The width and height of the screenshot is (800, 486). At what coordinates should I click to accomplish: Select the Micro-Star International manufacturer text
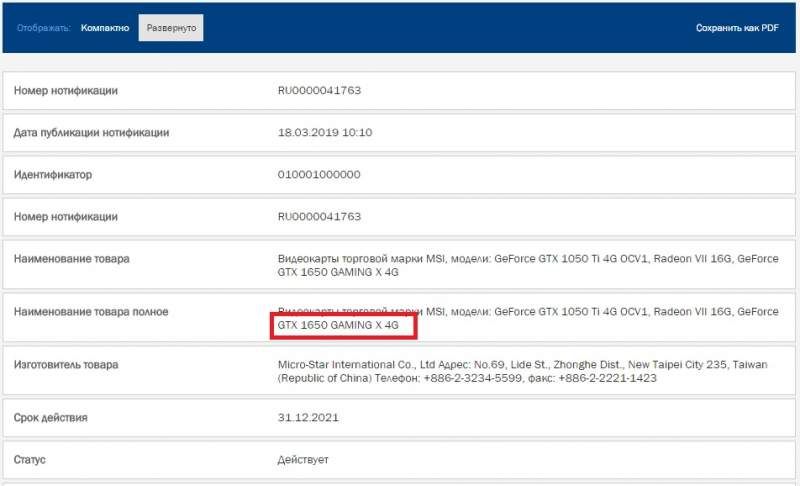[522, 371]
